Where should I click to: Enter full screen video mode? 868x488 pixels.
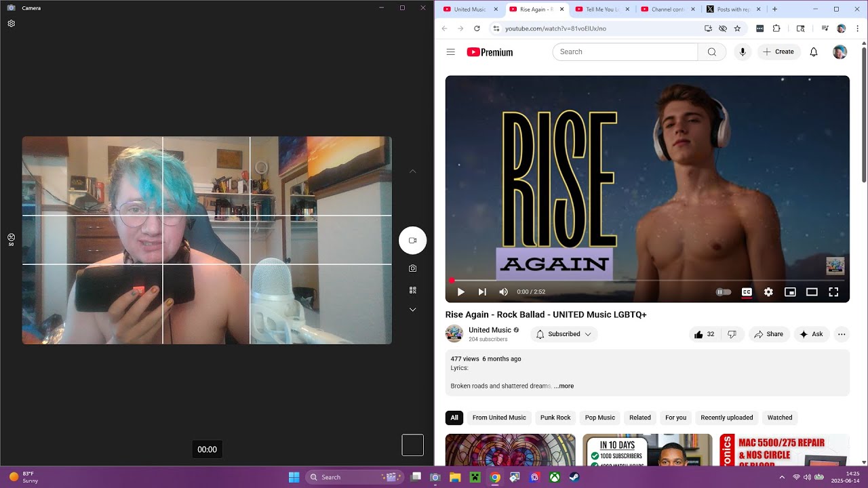[x=833, y=292]
